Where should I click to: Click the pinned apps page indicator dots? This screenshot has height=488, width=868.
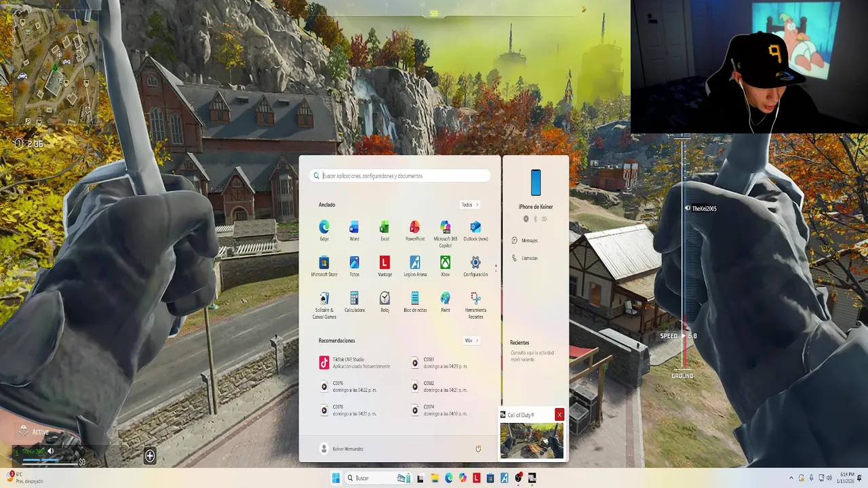(496, 268)
